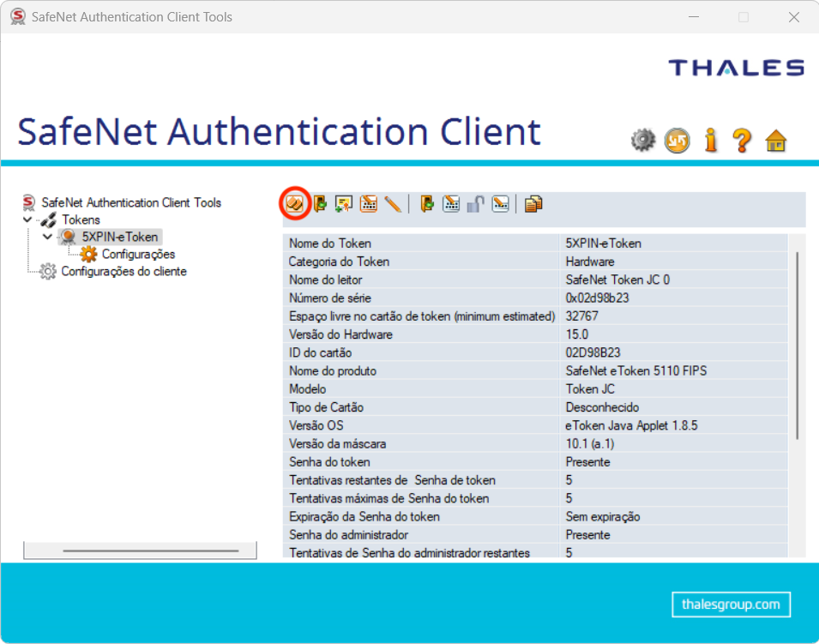
Task: Click the Initialize Token eraser icon
Action: (x=295, y=203)
